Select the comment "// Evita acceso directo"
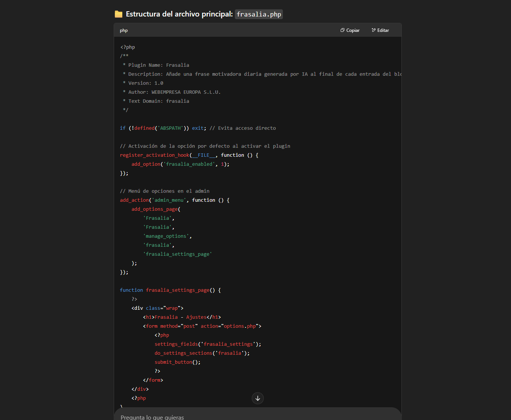This screenshot has width=511, height=420. 243,128
